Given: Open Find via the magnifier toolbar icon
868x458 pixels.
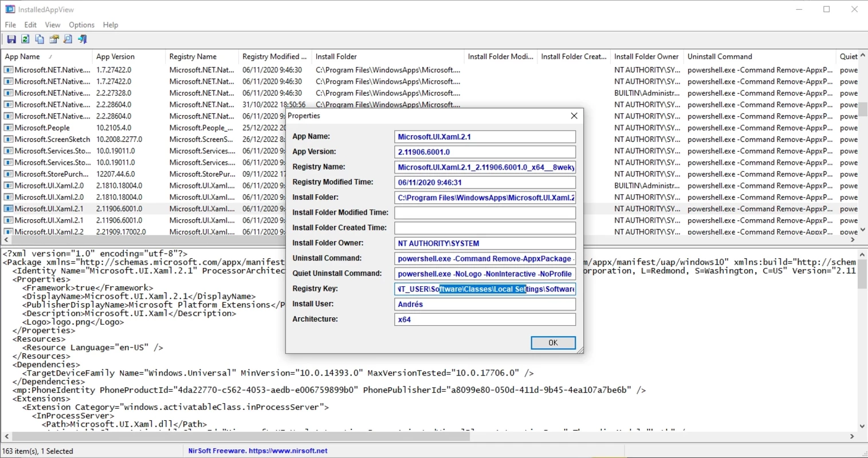Looking at the screenshot, I should [x=68, y=40].
